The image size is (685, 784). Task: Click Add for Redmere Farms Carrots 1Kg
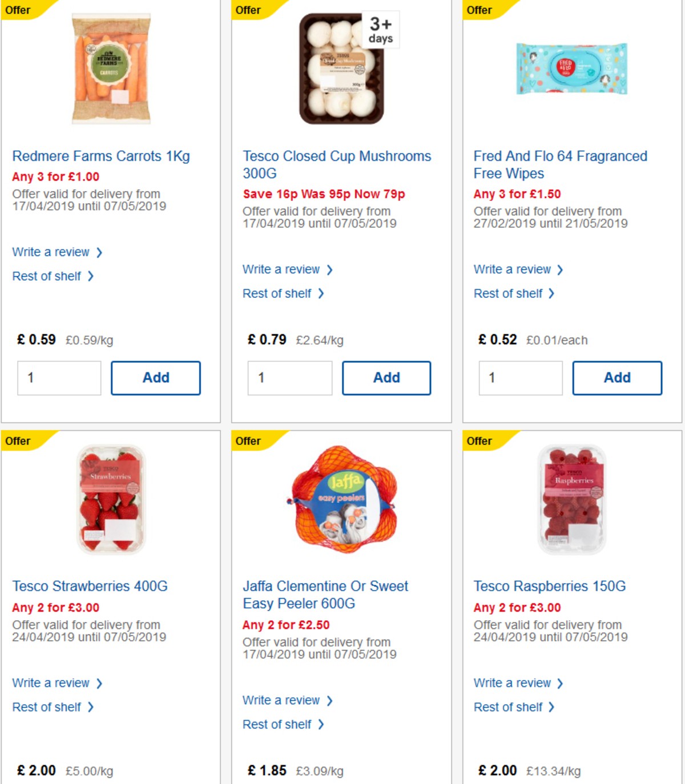[155, 377]
